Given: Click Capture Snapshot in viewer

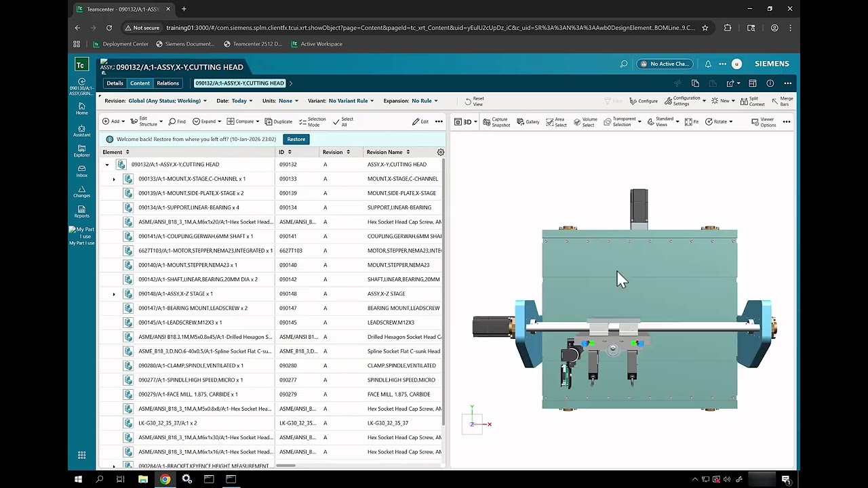Looking at the screenshot, I should coord(496,122).
